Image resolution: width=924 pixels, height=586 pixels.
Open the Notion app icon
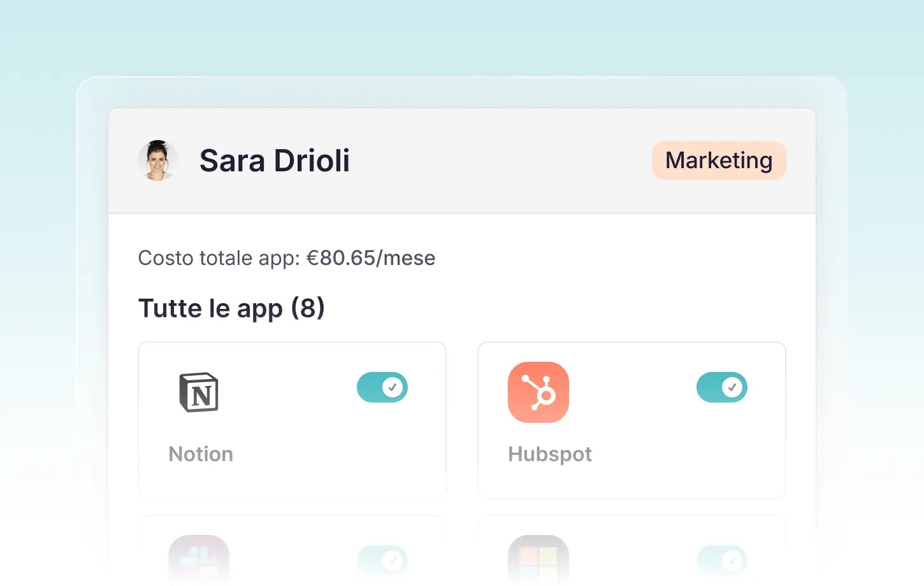click(199, 392)
